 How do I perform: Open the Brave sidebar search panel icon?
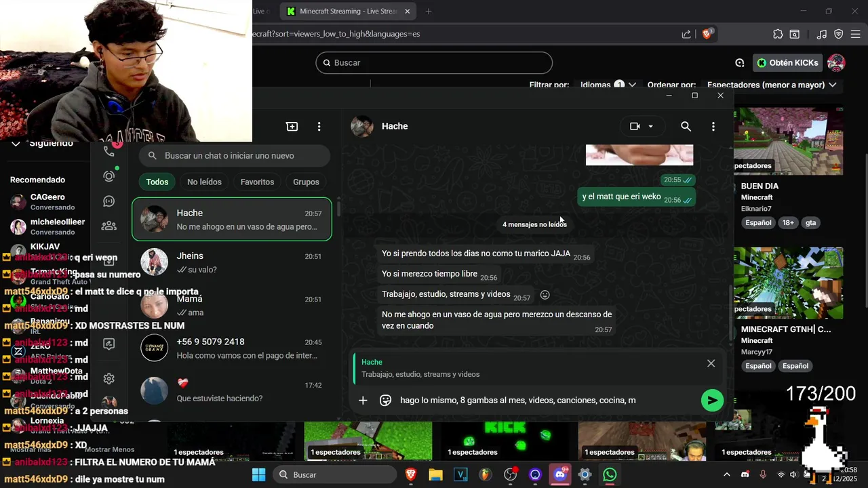795,34
